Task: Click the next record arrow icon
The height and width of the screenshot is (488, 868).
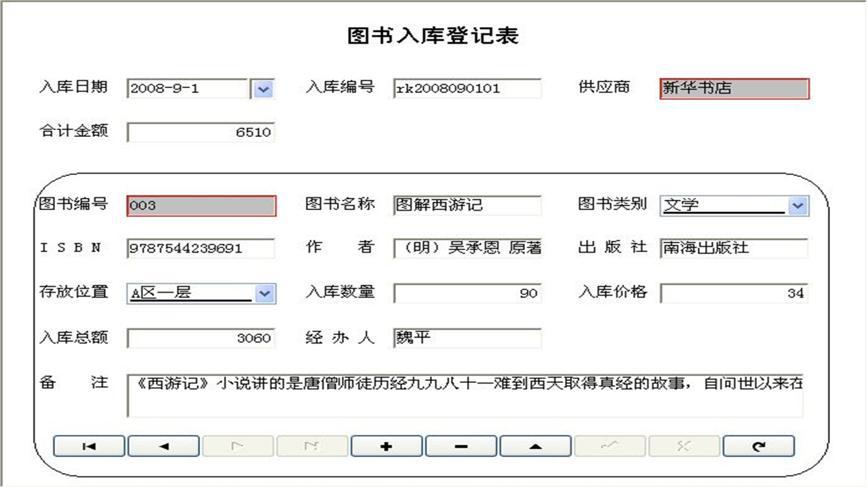Action: [x=238, y=446]
